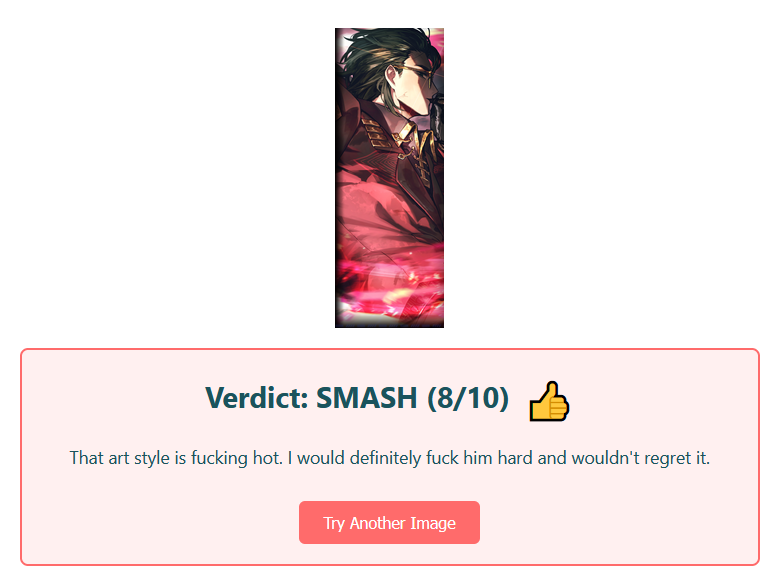Click the explanation sentence below the verdict
Viewport: 780px width, 586px height.
(390, 458)
